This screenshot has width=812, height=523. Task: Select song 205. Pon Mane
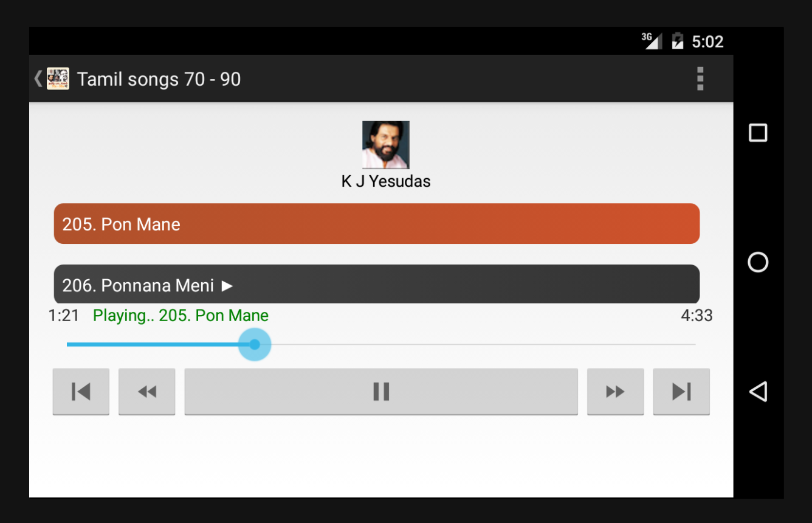pyautogui.click(x=377, y=224)
